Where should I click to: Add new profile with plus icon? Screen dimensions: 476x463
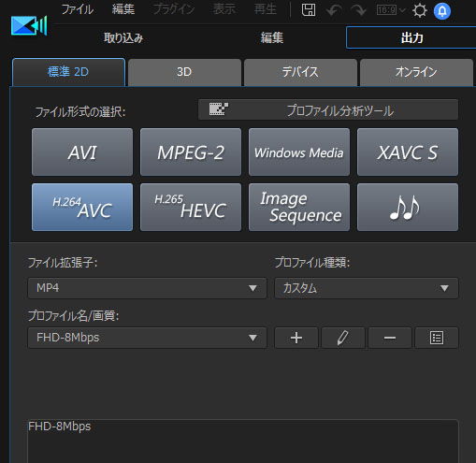(x=296, y=338)
